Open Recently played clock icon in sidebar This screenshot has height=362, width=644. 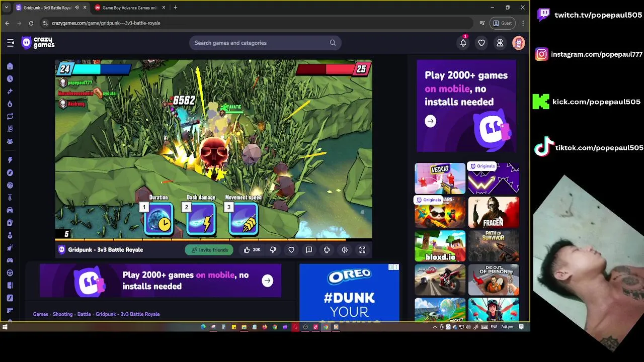click(x=10, y=79)
